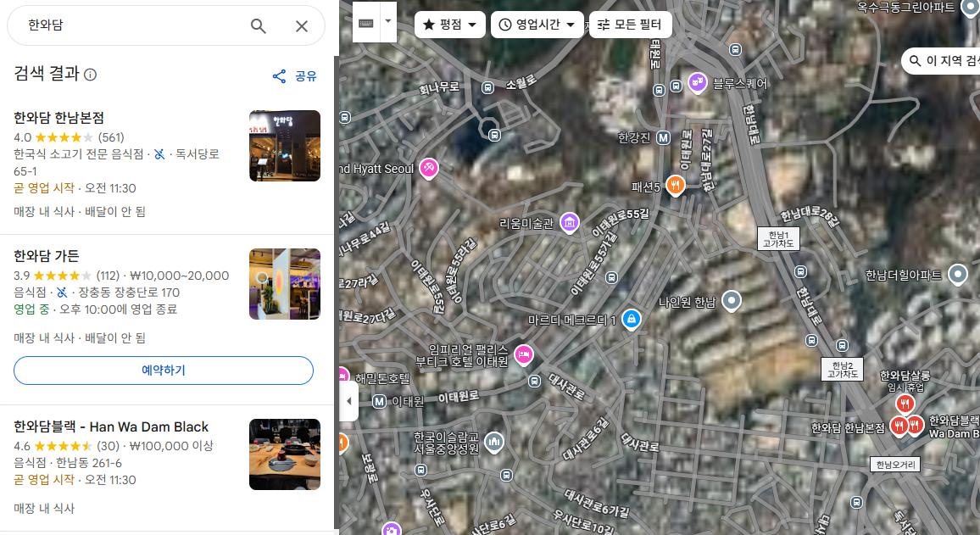The width and height of the screenshot is (980, 535).
Task: Open the 한와담 가든 photo thumbnail
Action: pos(284,284)
